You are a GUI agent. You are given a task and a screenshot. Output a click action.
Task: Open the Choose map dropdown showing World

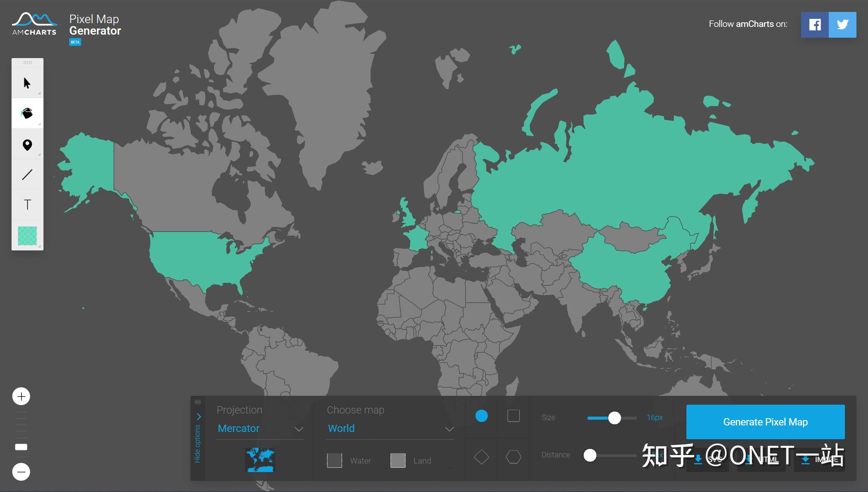[389, 428]
